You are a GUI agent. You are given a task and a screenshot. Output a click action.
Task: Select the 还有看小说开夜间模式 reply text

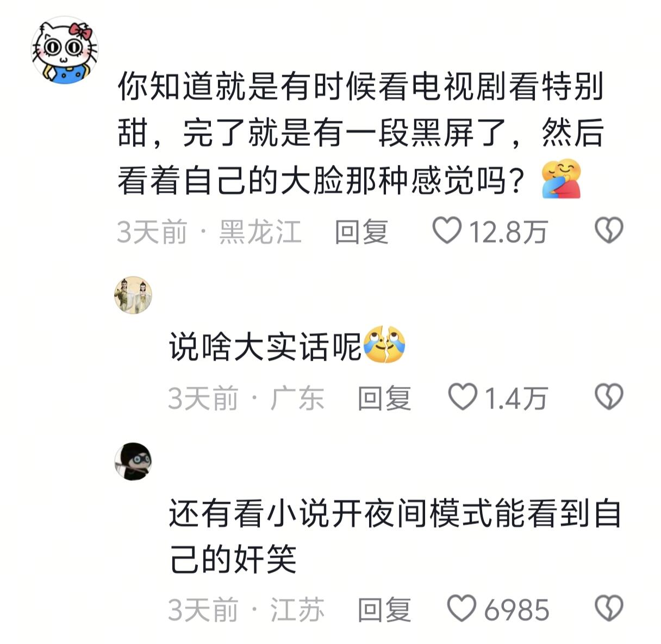[395, 536]
